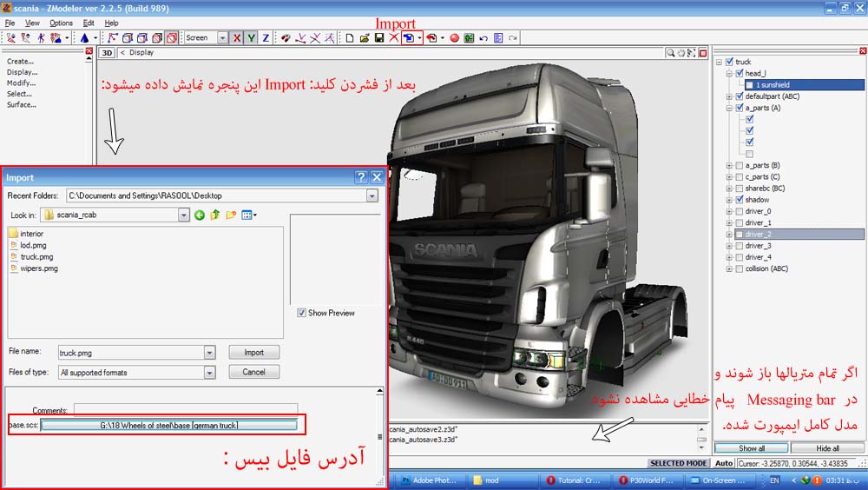
Task: Open the Recent Folders dropdown
Action: pyautogui.click(x=372, y=195)
